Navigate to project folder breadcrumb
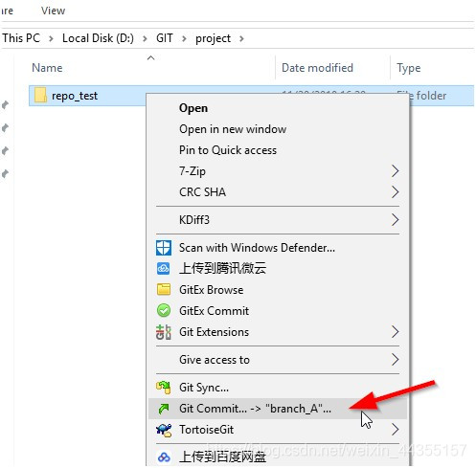 [213, 38]
